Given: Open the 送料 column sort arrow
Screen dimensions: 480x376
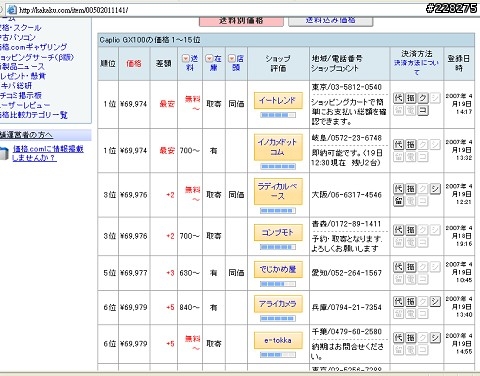Looking at the screenshot, I should coord(185,59).
